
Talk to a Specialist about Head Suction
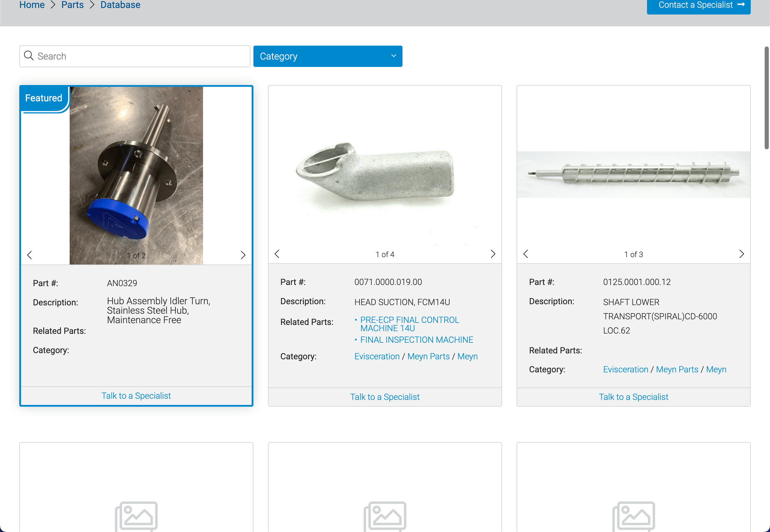point(384,397)
